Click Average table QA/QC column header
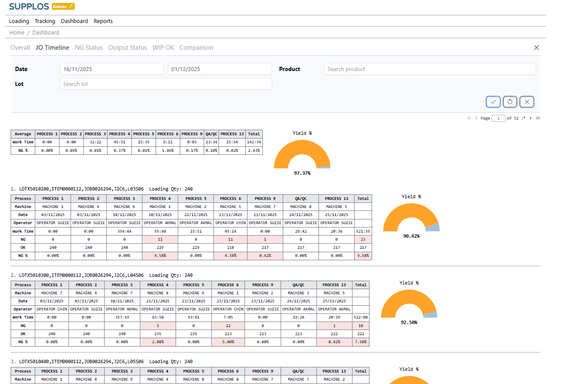 coord(211,134)
